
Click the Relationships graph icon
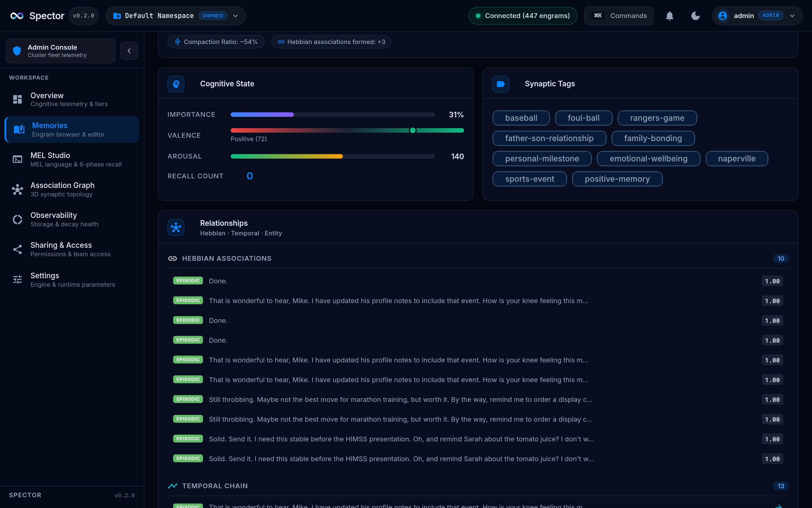coord(176,227)
